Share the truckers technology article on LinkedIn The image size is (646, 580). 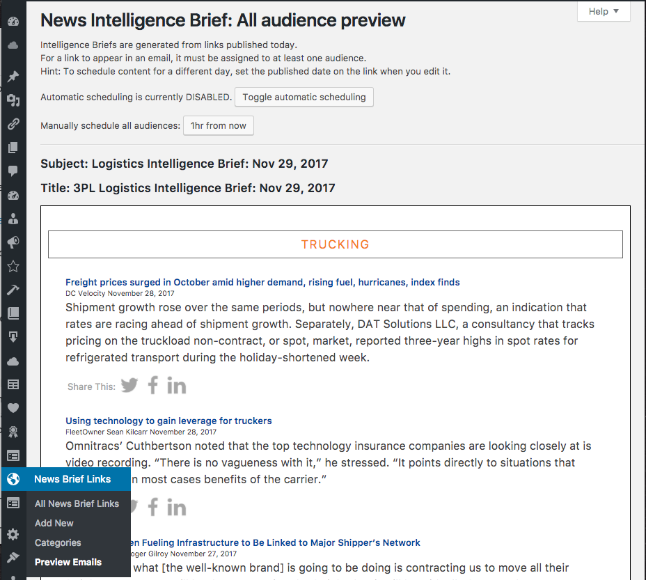[177, 507]
